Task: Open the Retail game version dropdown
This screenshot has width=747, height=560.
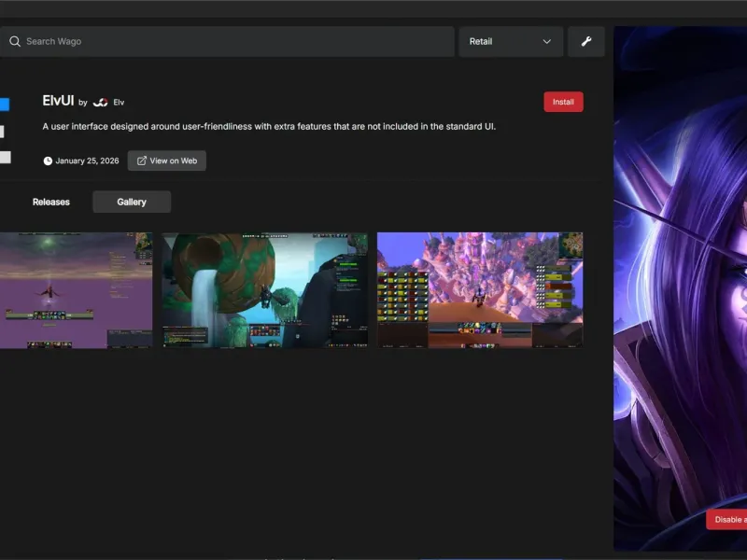Action: (511, 41)
